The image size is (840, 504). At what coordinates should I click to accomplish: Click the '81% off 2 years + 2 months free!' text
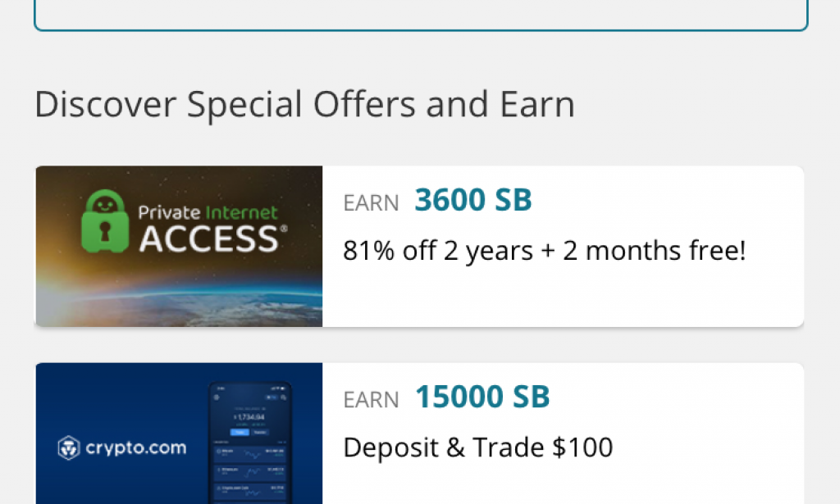pyautogui.click(x=545, y=250)
